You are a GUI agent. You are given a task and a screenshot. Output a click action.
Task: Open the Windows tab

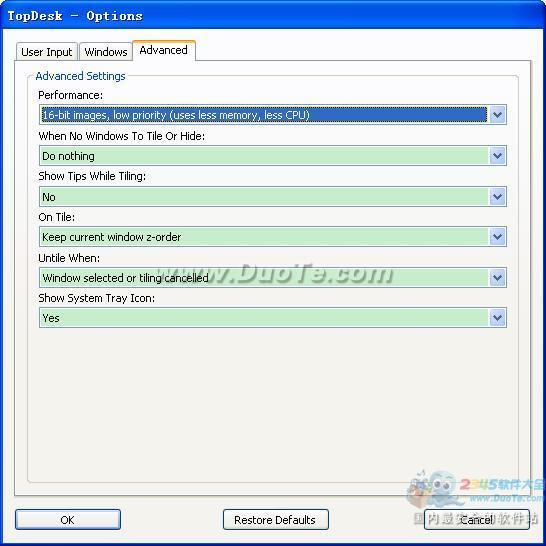coord(106,52)
